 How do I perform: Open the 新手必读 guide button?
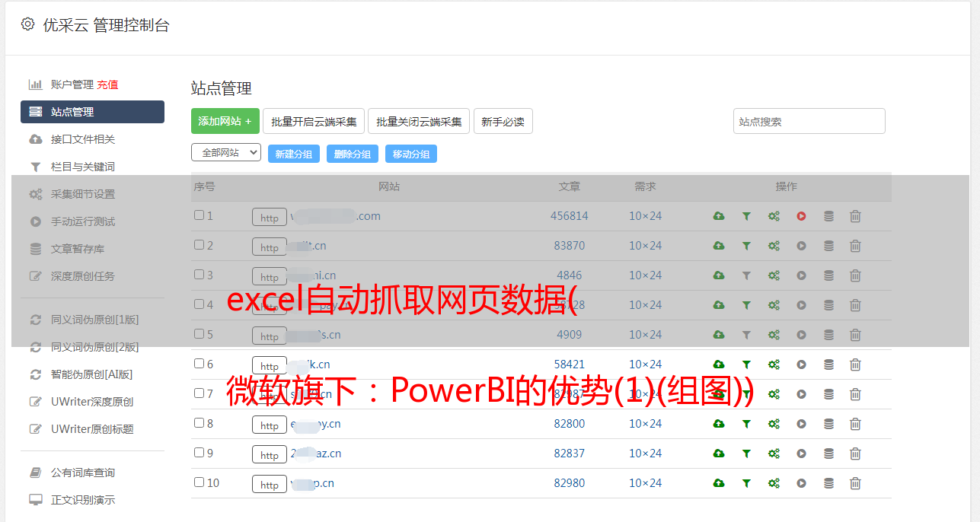(x=503, y=121)
